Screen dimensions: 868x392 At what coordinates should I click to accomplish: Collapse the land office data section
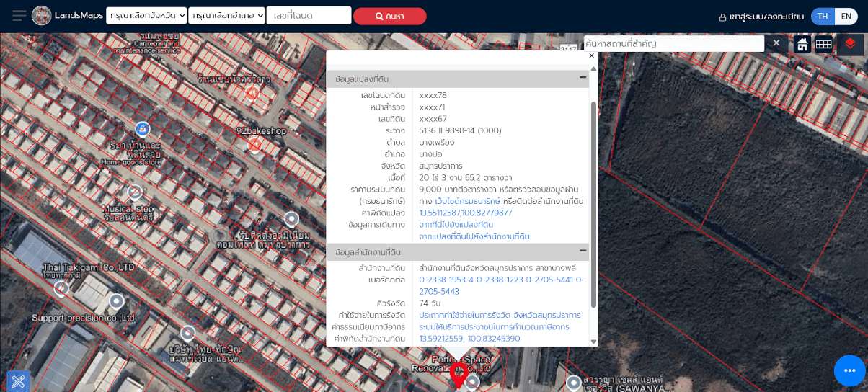pyautogui.click(x=583, y=250)
